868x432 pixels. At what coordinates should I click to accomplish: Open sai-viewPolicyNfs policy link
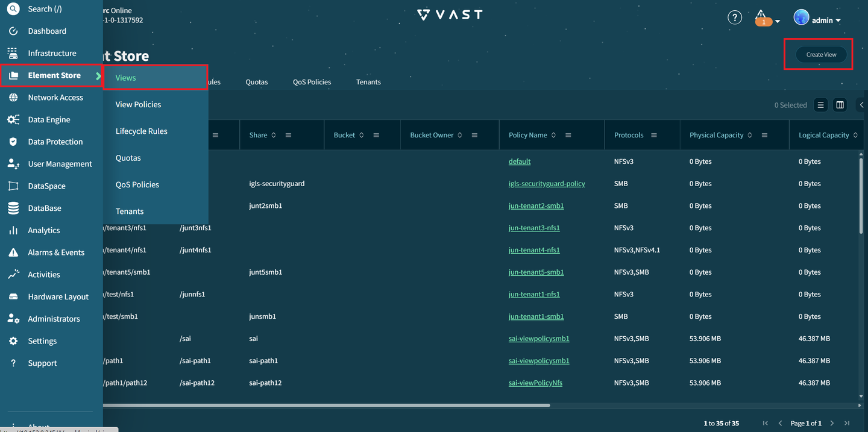(535, 383)
